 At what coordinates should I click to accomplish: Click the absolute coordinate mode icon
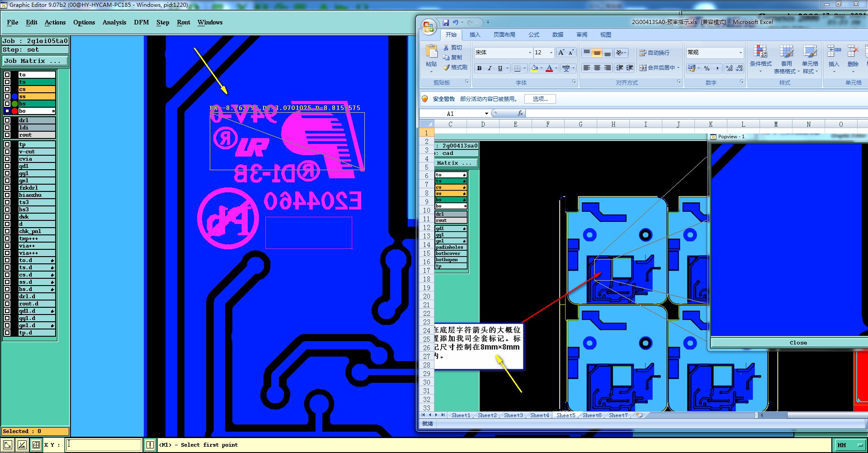click(x=8, y=445)
